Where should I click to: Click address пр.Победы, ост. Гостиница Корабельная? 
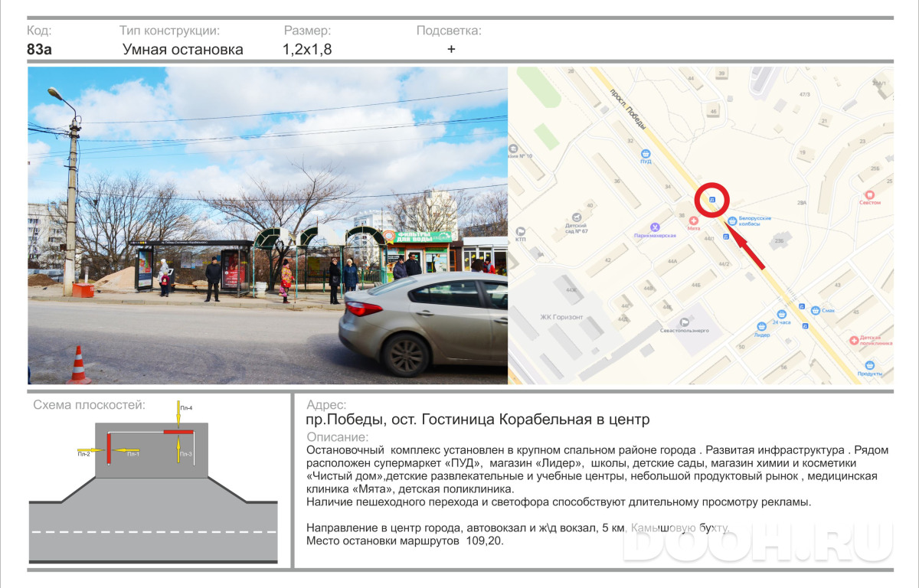tap(478, 420)
